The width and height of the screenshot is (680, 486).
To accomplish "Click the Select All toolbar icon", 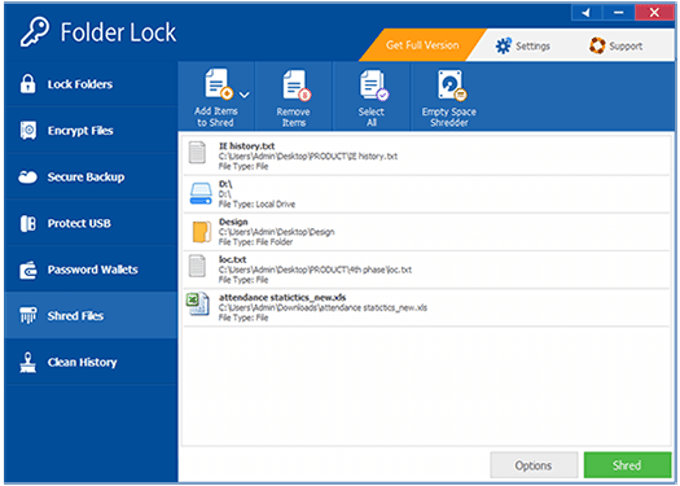I will coord(371,86).
